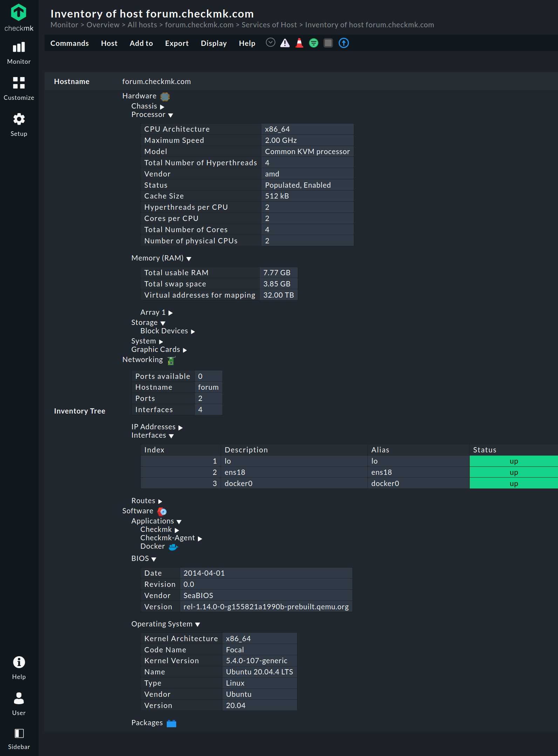
Task: Click the 'Ubuntu 20.04.4 LTS' name value
Action: click(260, 672)
